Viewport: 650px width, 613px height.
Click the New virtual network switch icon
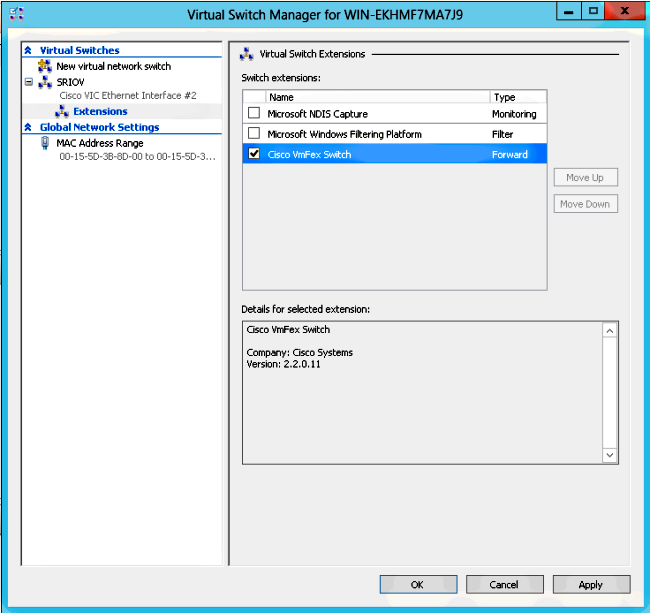click(x=45, y=66)
